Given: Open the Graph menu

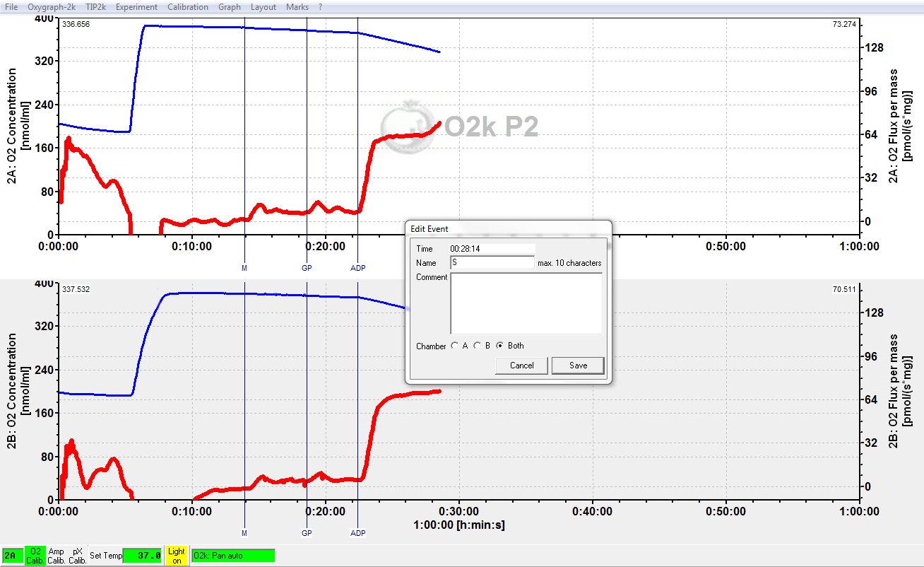Looking at the screenshot, I should 230,6.
